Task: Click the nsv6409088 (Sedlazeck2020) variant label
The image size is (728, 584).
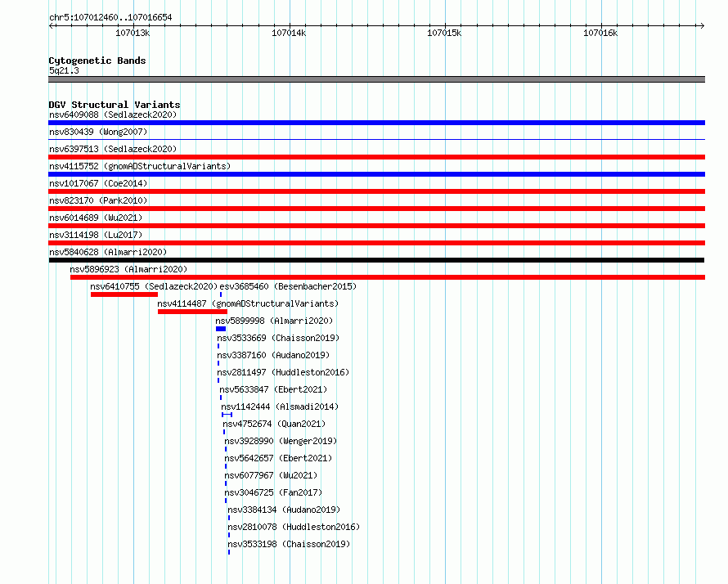Action: 113,115
